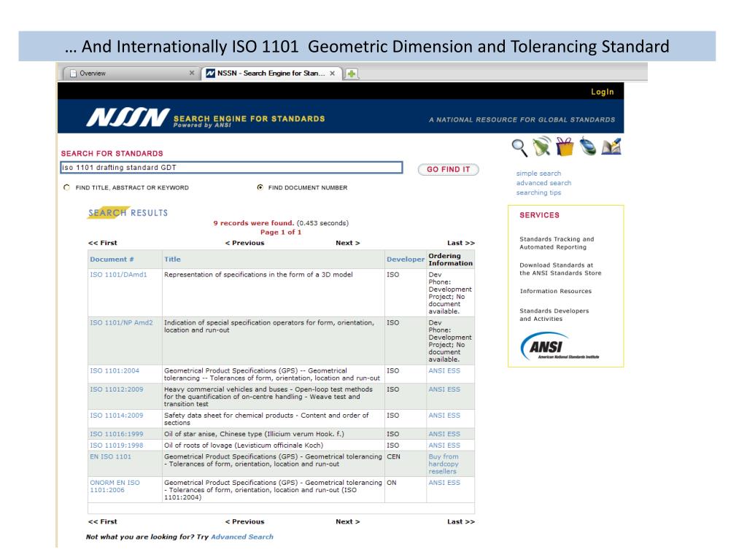This screenshot has width=747, height=560.
Task: Click Buy from hardcopy resellers link
Action: (444, 464)
